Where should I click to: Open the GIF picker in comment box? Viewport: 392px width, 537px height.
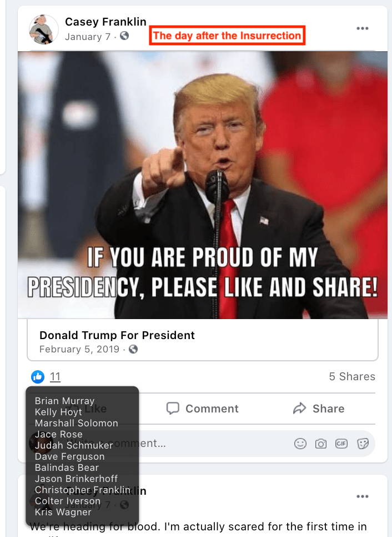341,444
